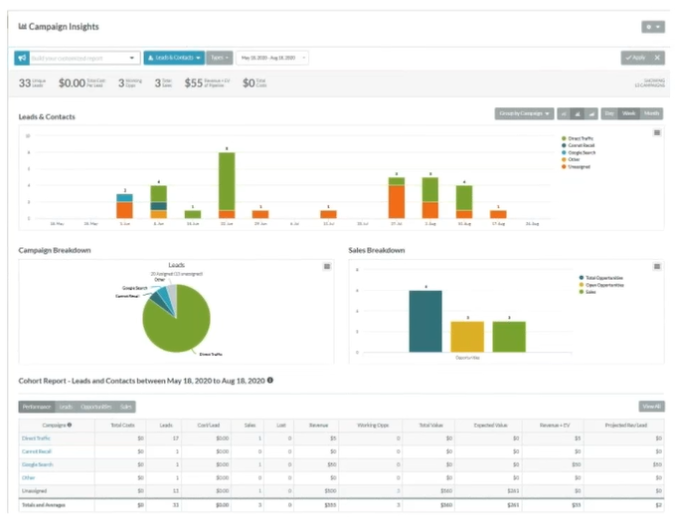Viewport: 675px width, 525px height.
Task: Switch chart grouping to Month
Action: point(650,114)
